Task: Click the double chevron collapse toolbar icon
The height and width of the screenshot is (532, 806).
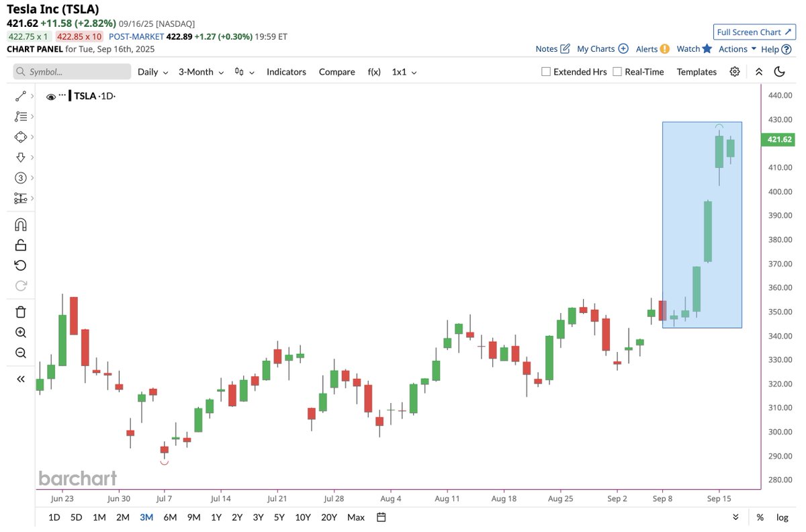Action: coord(759,72)
